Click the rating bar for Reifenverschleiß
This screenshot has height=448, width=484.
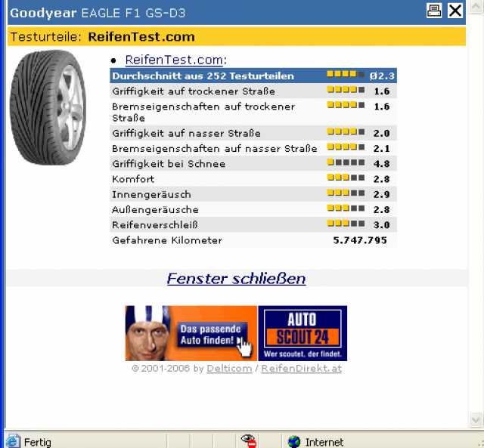coord(346,223)
